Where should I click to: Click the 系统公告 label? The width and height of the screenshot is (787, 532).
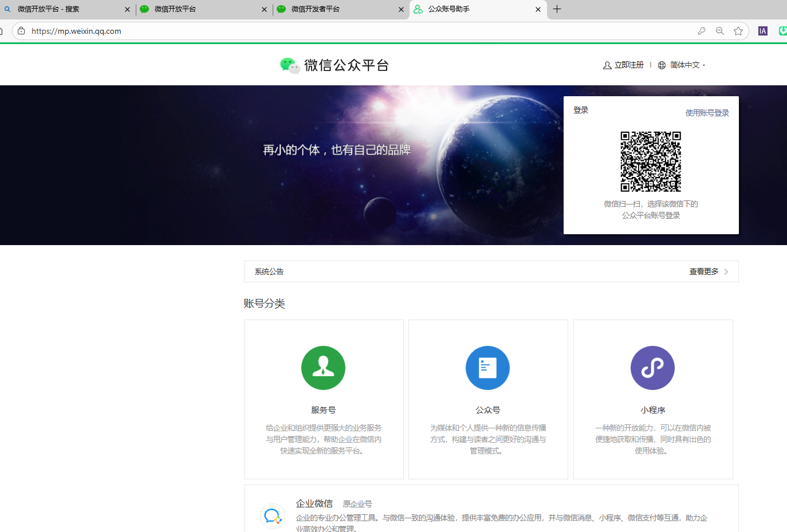[269, 271]
